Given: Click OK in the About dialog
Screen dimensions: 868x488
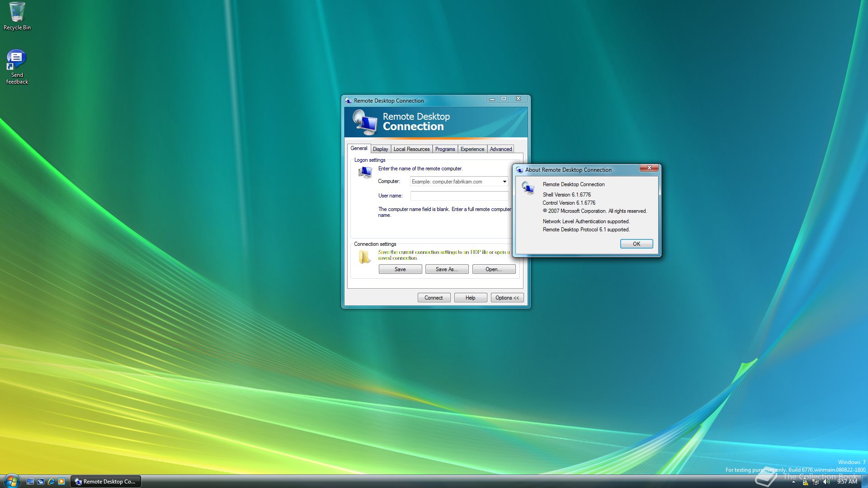Looking at the screenshot, I should point(637,244).
